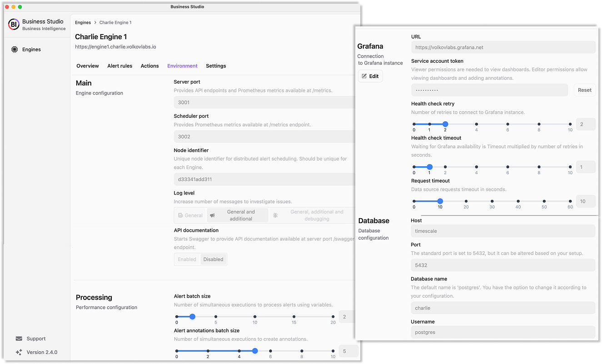This screenshot has width=602, height=364.
Task: Open the Support link in sidebar
Action: pyautogui.click(x=36, y=339)
